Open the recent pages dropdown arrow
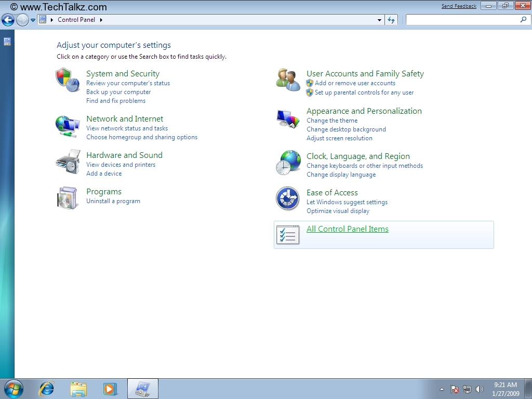532x399 pixels. click(x=33, y=20)
